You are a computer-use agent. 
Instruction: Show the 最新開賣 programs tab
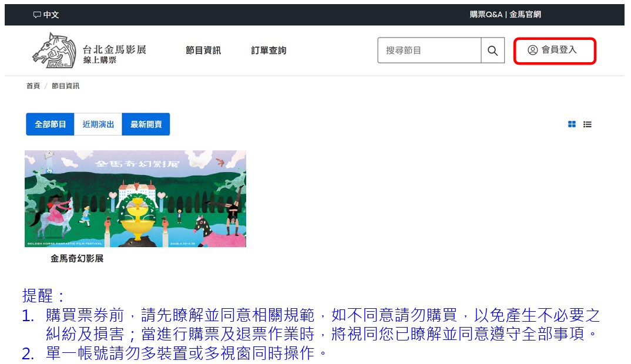[x=146, y=124]
